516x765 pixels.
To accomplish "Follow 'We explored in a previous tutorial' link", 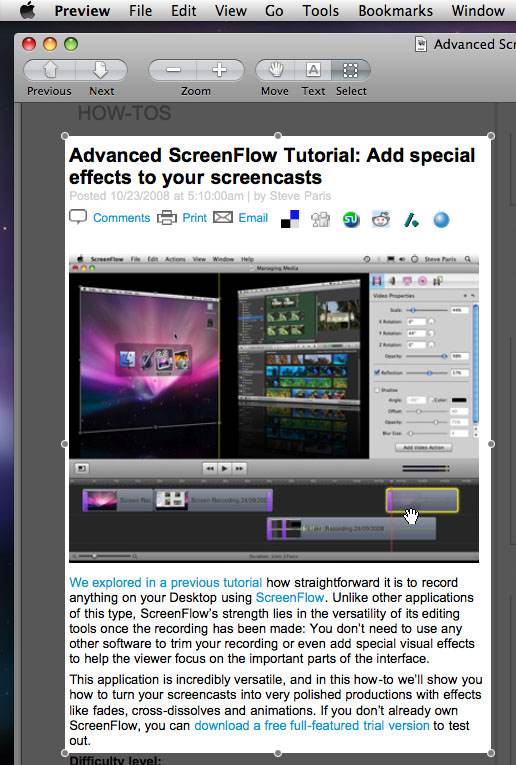I will (166, 583).
